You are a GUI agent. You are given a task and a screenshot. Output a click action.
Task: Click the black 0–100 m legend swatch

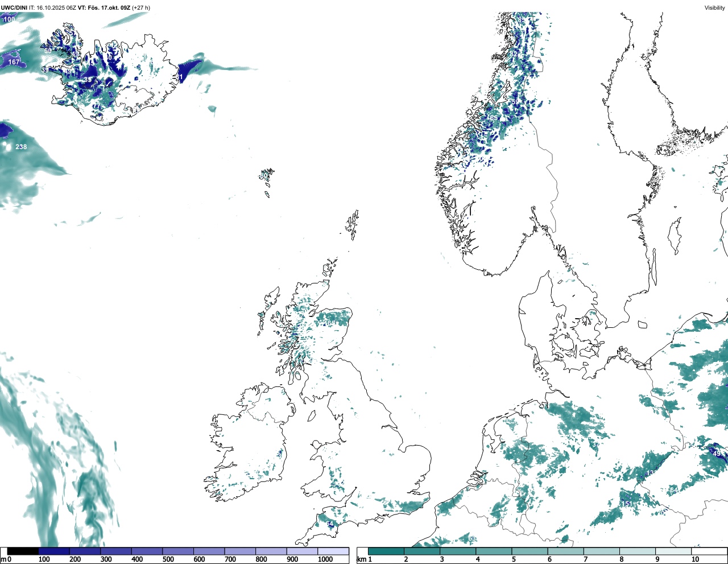(23, 551)
